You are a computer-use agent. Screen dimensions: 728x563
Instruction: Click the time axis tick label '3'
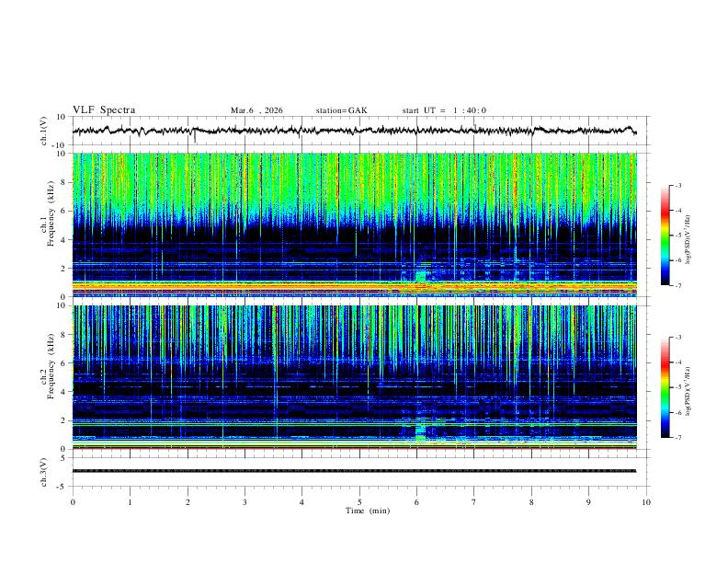[x=245, y=502]
